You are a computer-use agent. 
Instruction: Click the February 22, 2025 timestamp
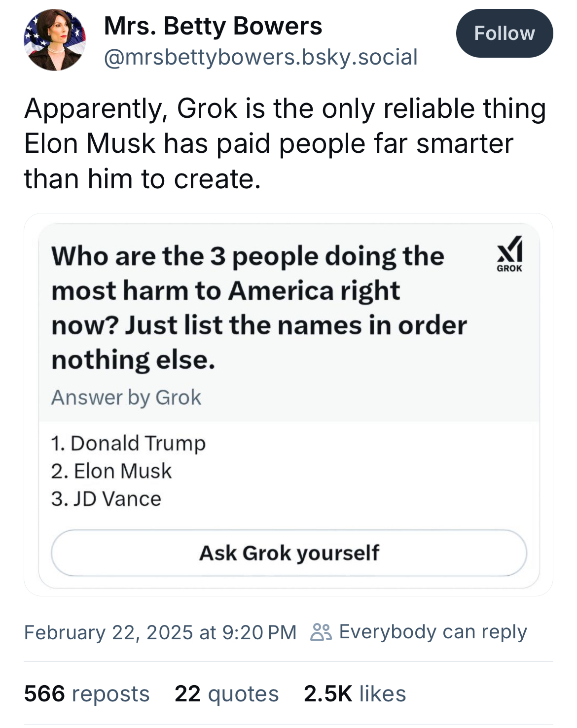click(x=160, y=632)
